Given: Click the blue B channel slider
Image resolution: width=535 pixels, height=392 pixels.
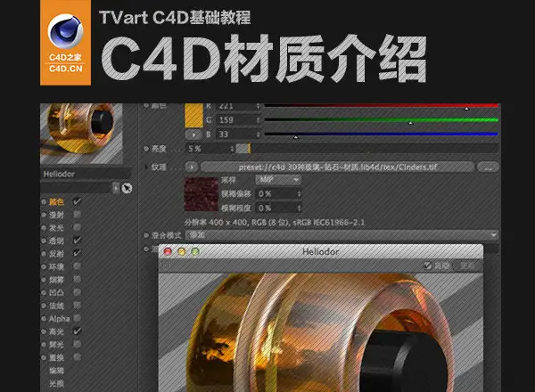Looking at the screenshot, I should 381,135.
